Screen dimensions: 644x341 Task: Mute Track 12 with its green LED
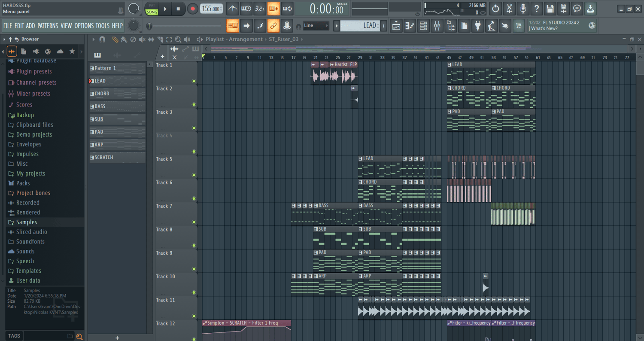point(194,339)
